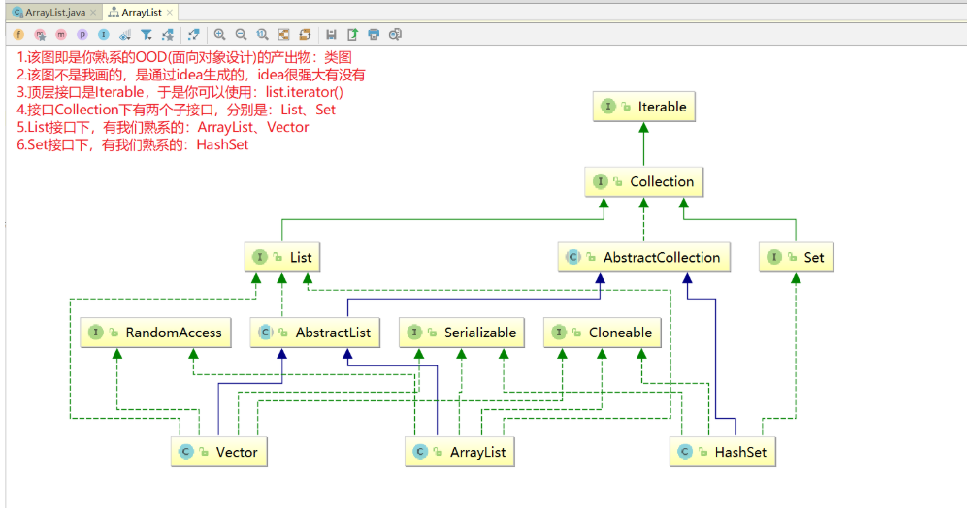Viewport: 980px width, 508px height.
Task: Select the AbstractCollection class node
Action: coord(644,258)
